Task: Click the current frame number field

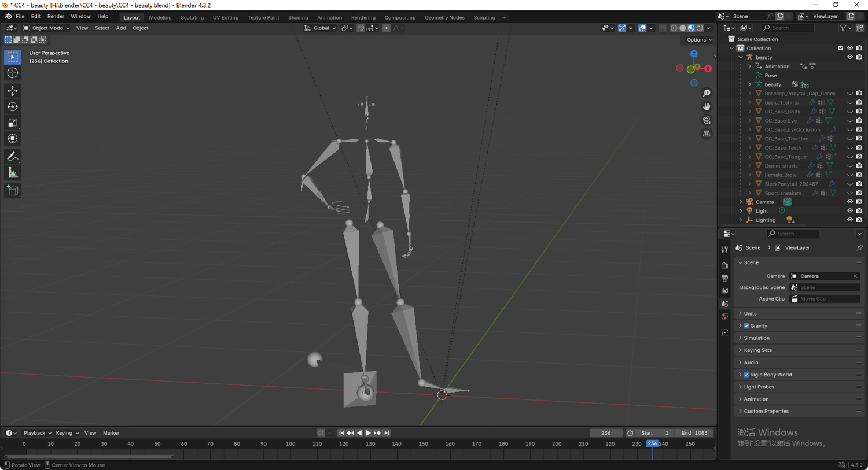Action: (x=606, y=433)
